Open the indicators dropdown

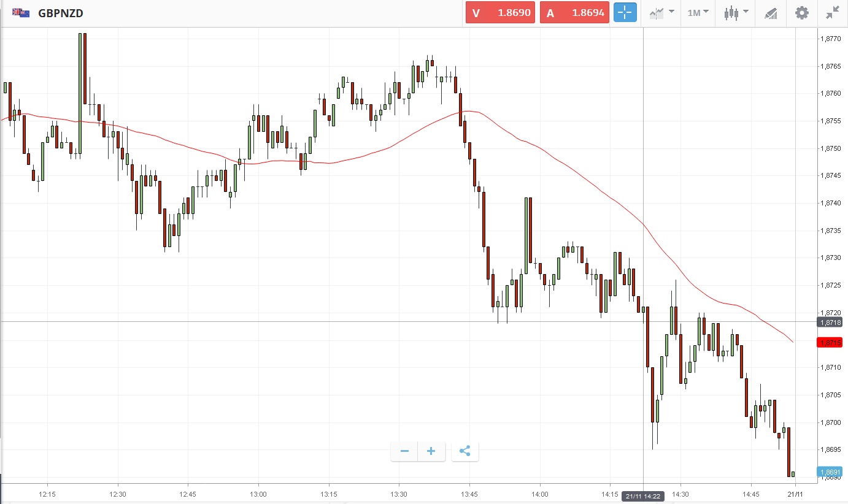coord(661,13)
